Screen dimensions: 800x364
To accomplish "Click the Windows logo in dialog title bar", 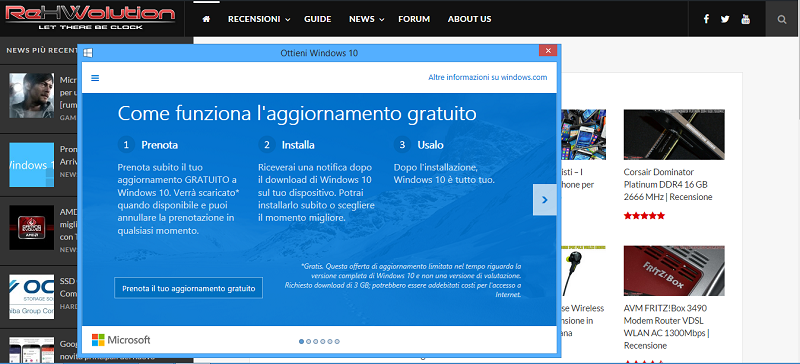I will click(x=88, y=53).
